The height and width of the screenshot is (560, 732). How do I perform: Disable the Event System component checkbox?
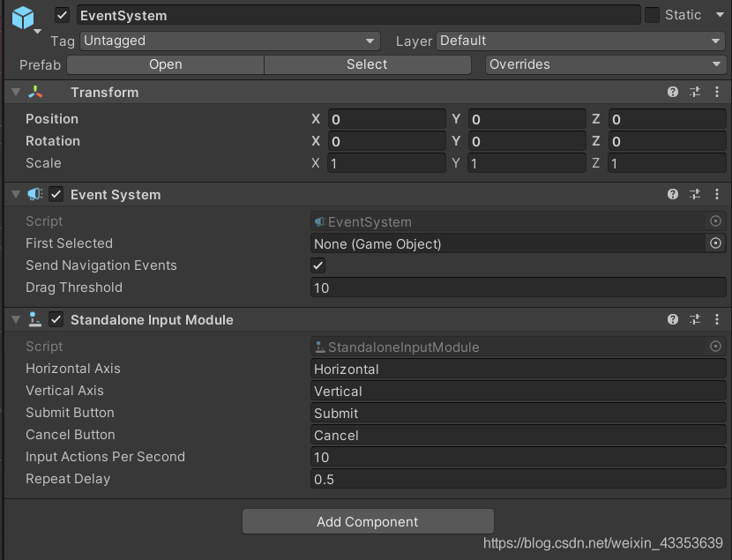pos(56,194)
